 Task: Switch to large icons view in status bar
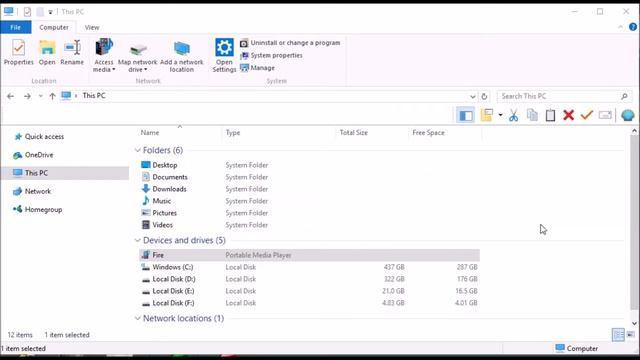[631, 335]
